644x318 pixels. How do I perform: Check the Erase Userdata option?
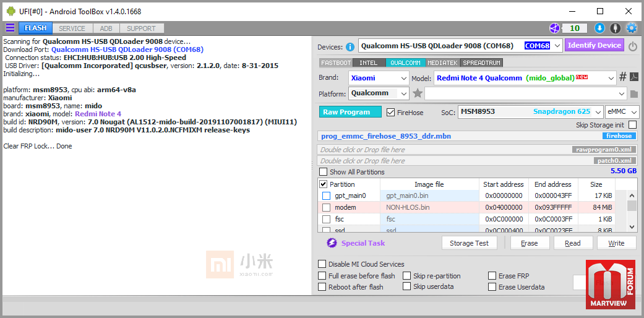(x=492, y=287)
